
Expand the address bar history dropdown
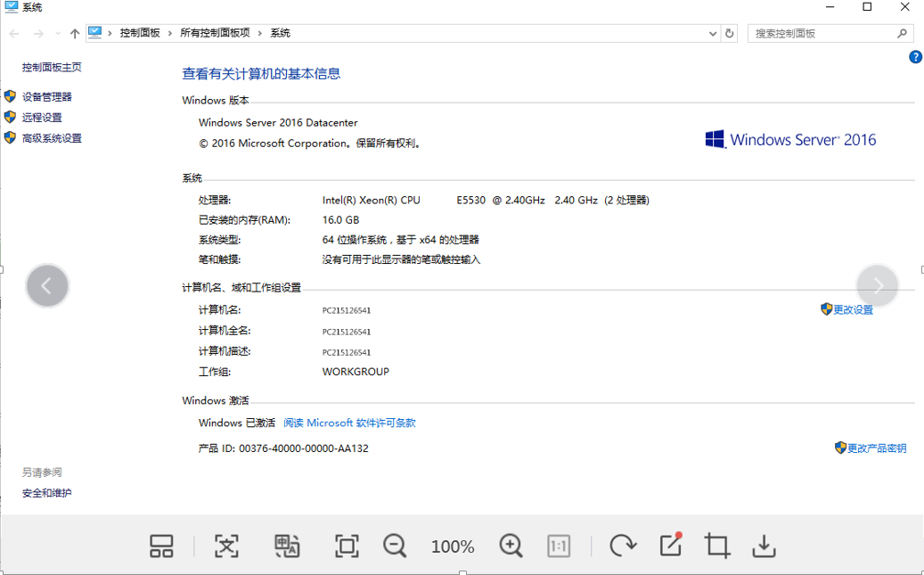(713, 34)
